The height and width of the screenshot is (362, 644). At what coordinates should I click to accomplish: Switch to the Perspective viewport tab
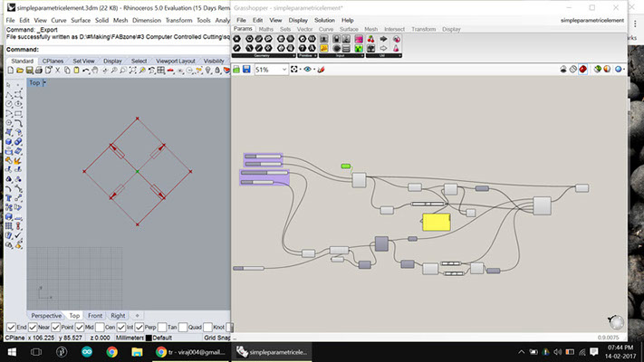[x=46, y=316]
